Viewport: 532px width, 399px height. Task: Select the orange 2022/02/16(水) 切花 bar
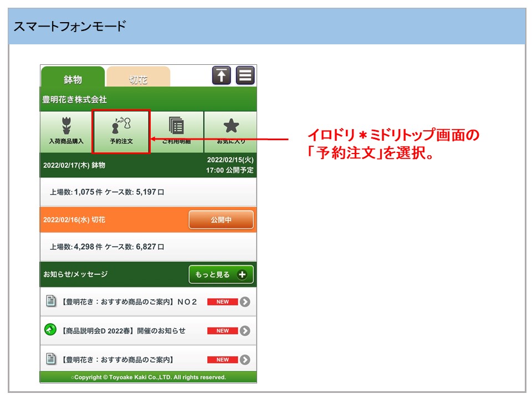tap(111, 220)
